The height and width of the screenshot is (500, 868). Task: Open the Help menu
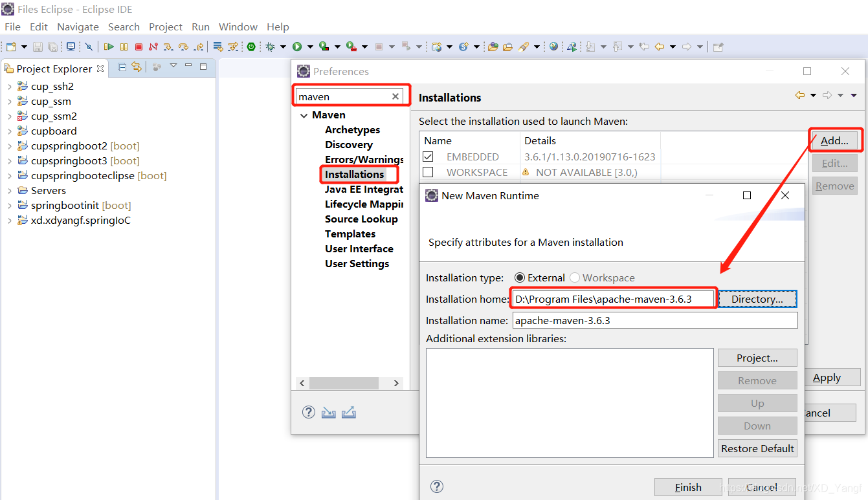tap(278, 27)
